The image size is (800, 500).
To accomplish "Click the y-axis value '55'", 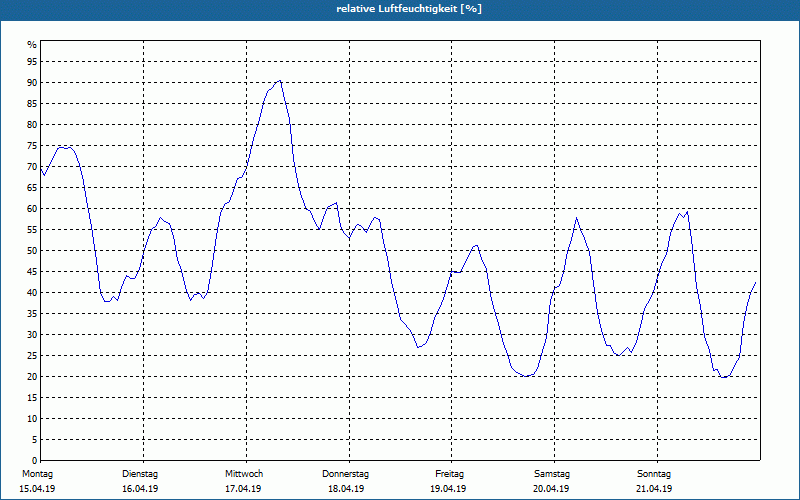I will (x=32, y=230).
